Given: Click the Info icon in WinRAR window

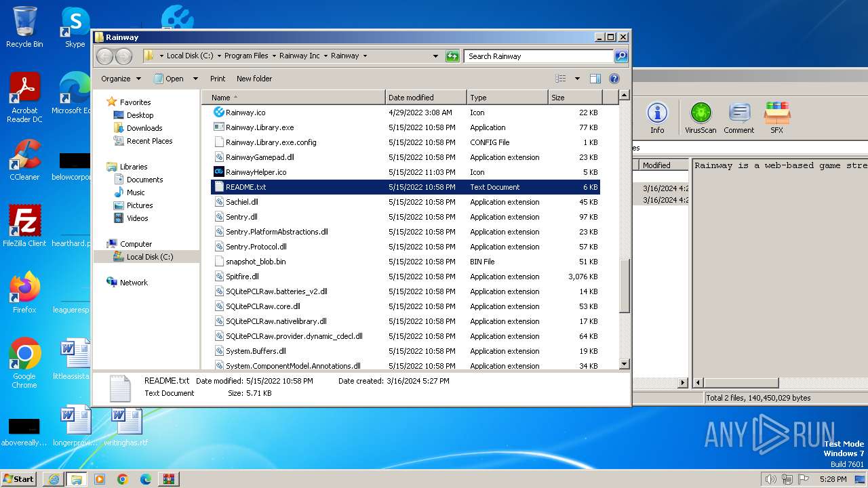Looking at the screenshot, I should click(657, 118).
